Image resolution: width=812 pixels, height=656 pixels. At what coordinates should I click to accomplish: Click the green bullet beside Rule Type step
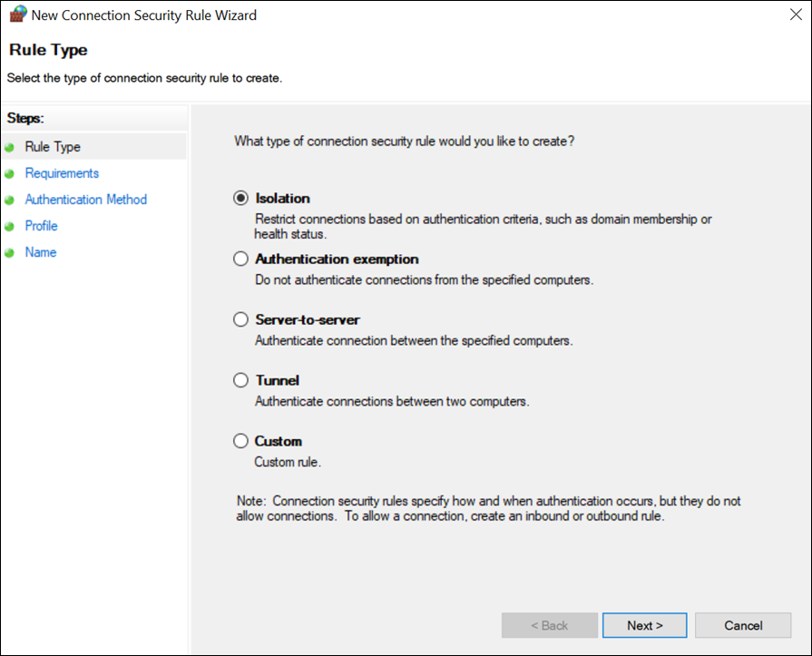click(x=9, y=148)
